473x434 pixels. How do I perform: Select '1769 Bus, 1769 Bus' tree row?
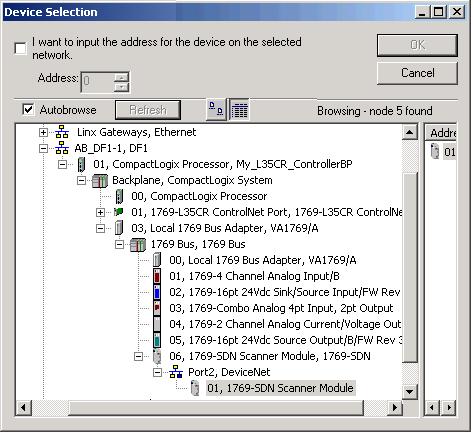198,244
